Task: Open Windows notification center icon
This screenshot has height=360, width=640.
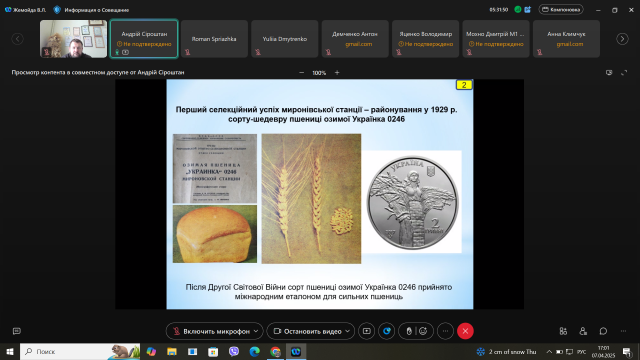Action: (x=627, y=351)
